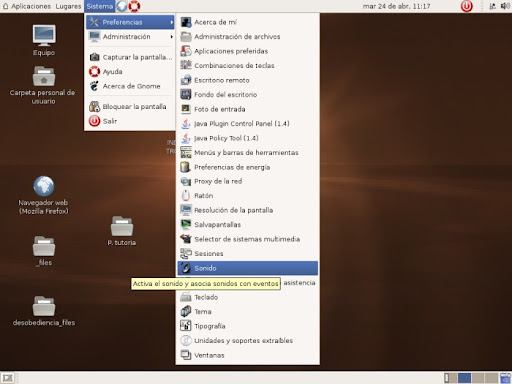
Task: Expand the Preferencias submenu arrow
Action: coord(171,22)
